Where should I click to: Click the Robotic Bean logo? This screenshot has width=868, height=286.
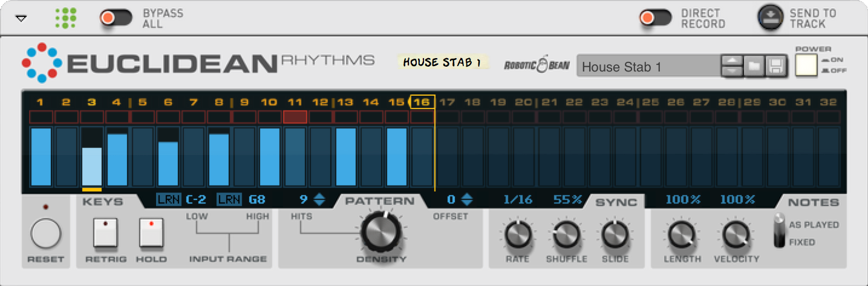[x=537, y=65]
